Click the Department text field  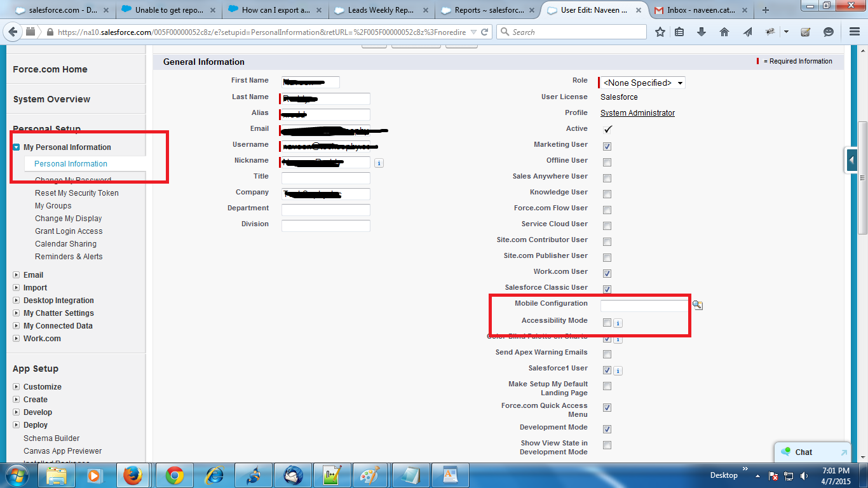326,210
